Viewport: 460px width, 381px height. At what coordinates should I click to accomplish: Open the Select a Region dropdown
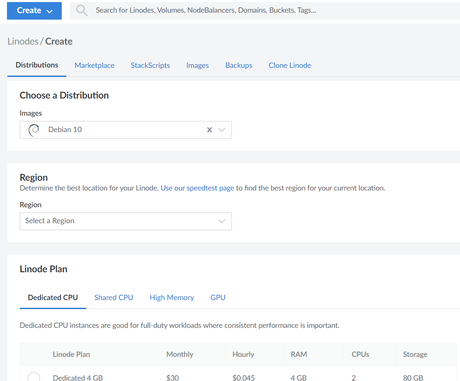point(125,221)
